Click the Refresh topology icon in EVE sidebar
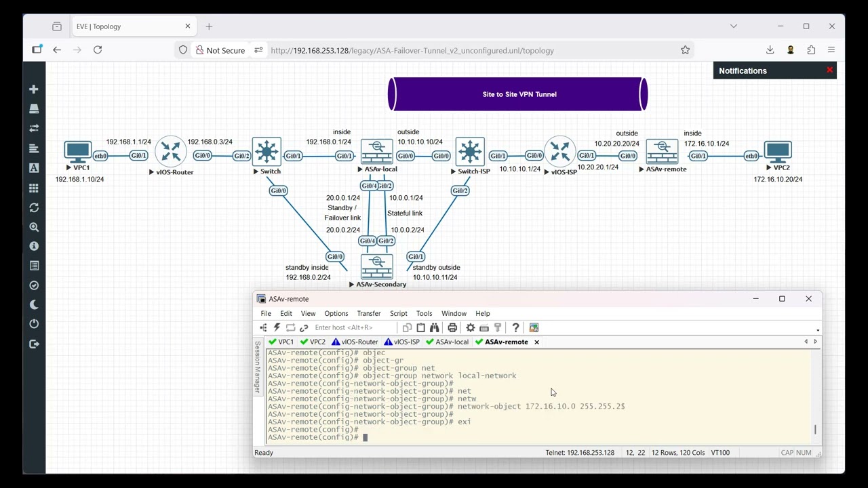The image size is (868, 488). pyautogui.click(x=34, y=208)
